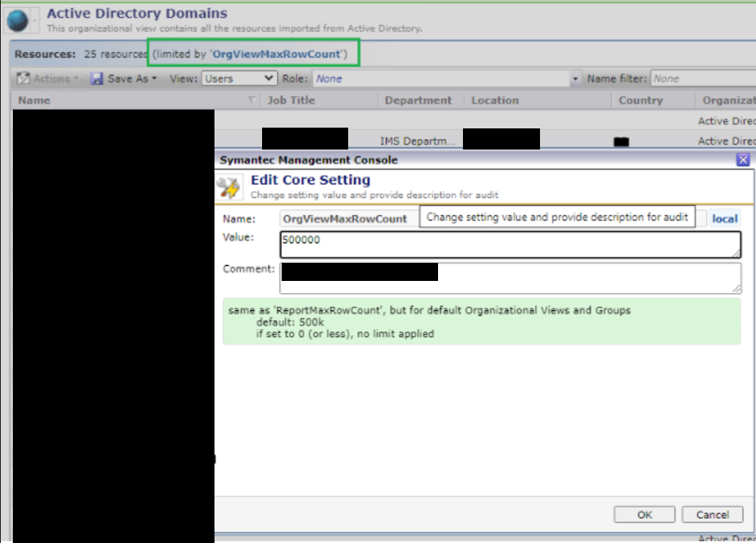Screen dimensions: 756x543
Task: Click the Comment text area
Action: (x=510, y=278)
